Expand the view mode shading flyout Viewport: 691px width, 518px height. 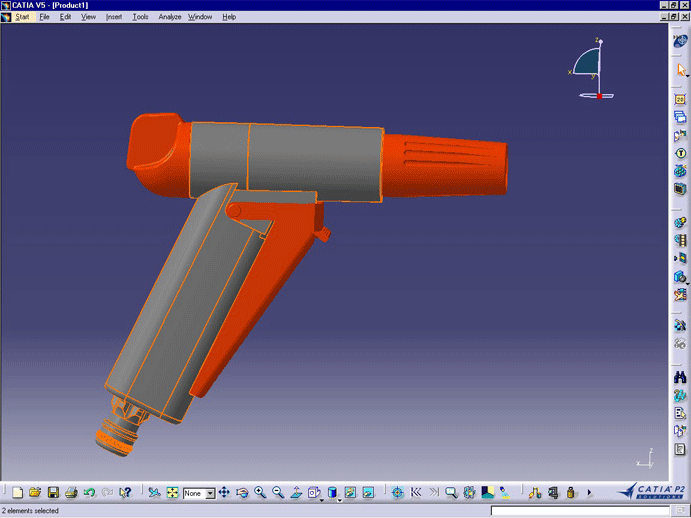[339, 498]
